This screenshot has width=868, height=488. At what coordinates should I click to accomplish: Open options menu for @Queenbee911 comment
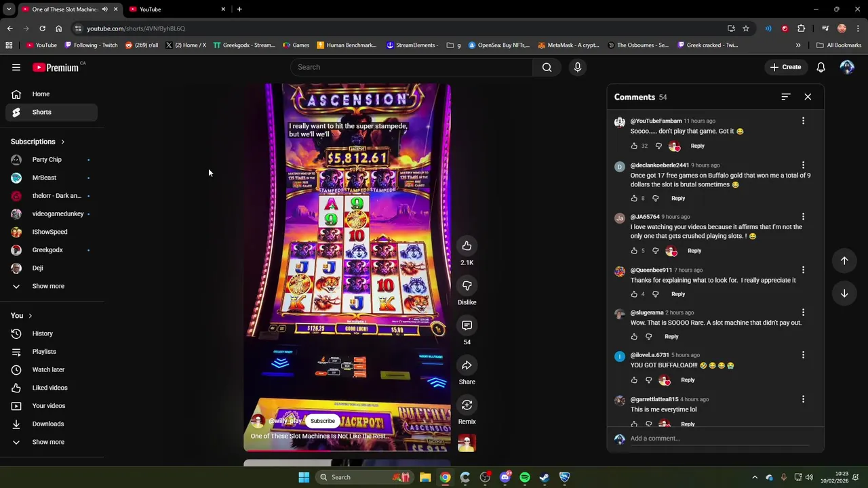click(x=804, y=270)
